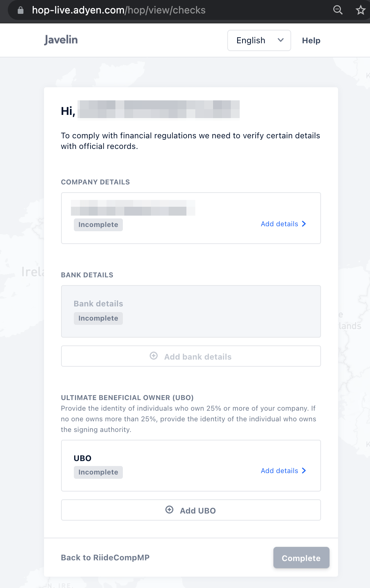Bookmark this page with the star icon
Screen dimensions: 370x588
(361, 10)
